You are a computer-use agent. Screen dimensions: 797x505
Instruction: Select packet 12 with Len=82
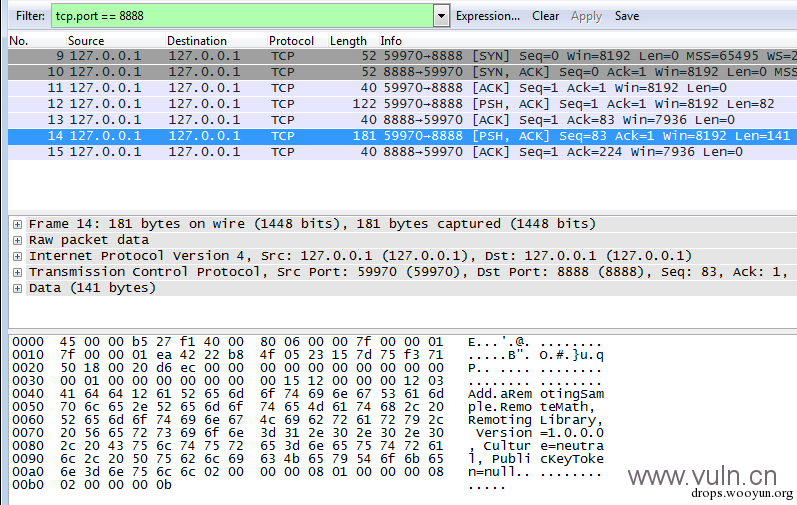coord(403,104)
